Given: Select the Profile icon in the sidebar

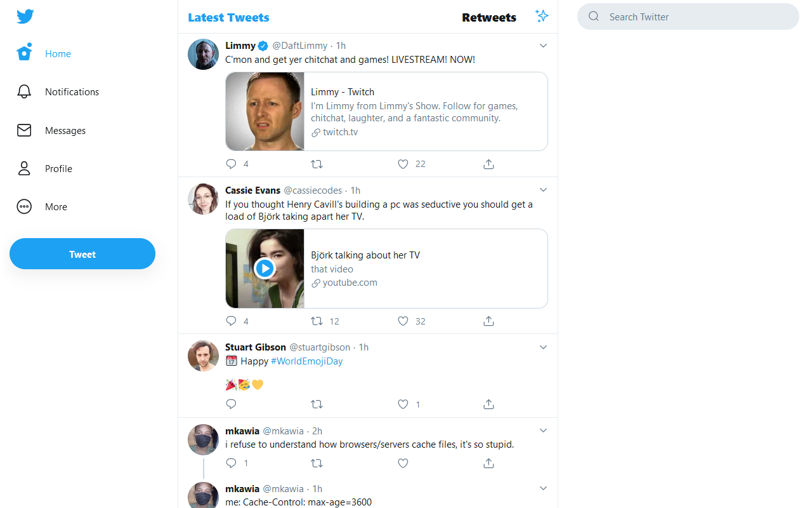Looking at the screenshot, I should coord(23,168).
